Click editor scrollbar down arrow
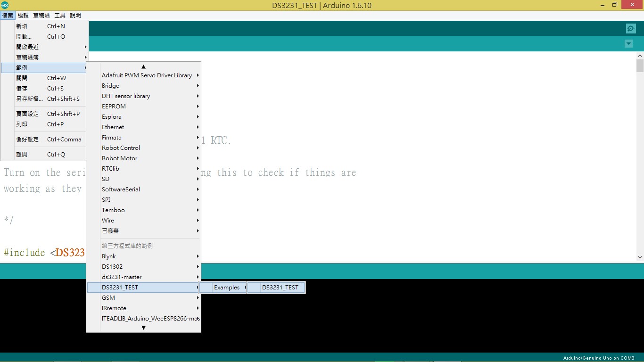Screen dimensions: 644x362 640,257
